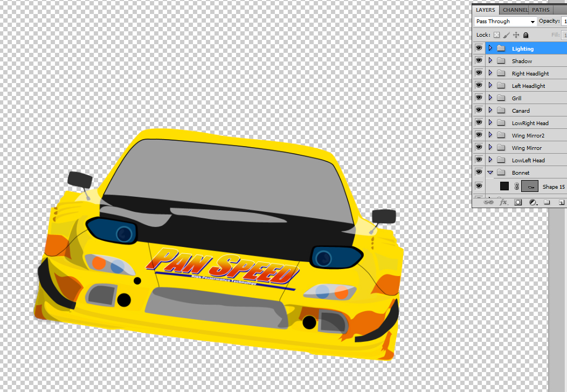Select the Left Headlight layer group

(526, 86)
